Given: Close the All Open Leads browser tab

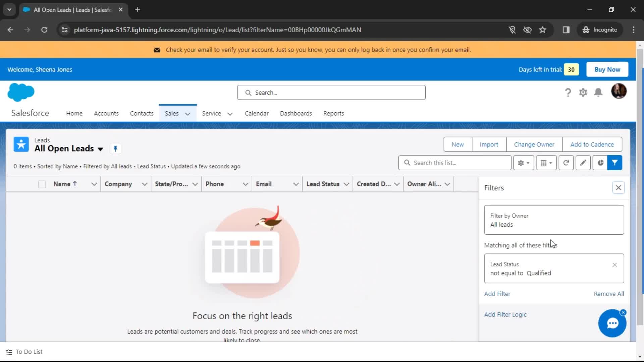Looking at the screenshot, I should 121,10.
